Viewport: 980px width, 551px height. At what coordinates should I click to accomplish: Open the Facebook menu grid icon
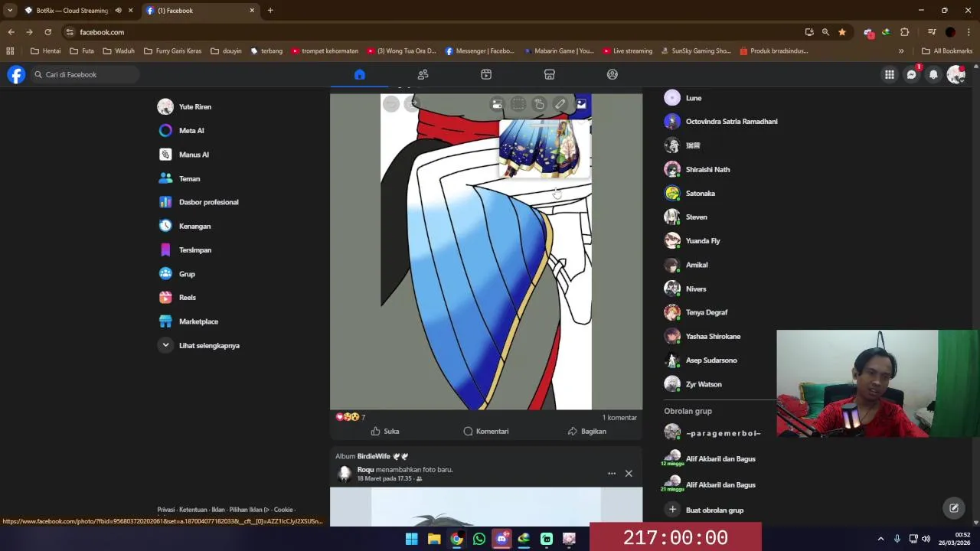pos(890,74)
